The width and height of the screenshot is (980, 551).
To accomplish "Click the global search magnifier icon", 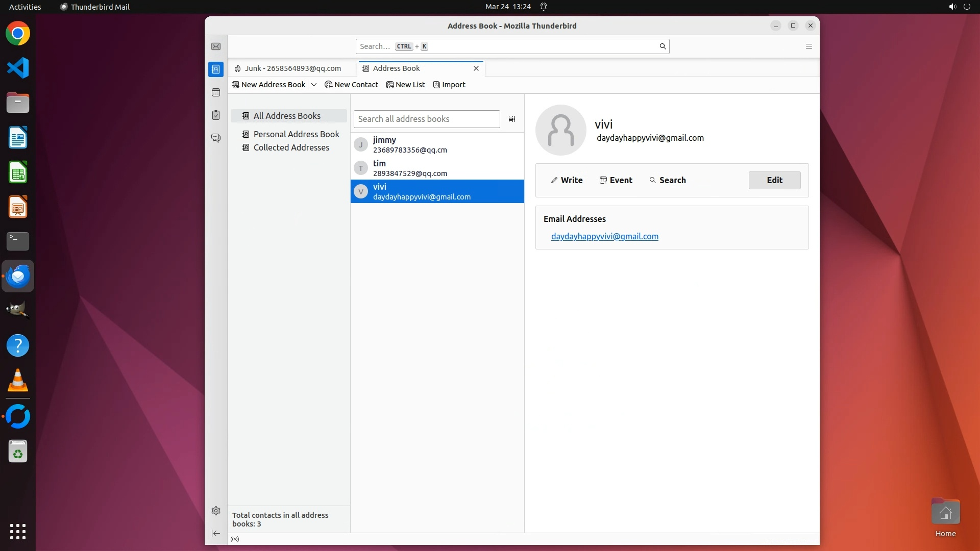I will click(663, 46).
